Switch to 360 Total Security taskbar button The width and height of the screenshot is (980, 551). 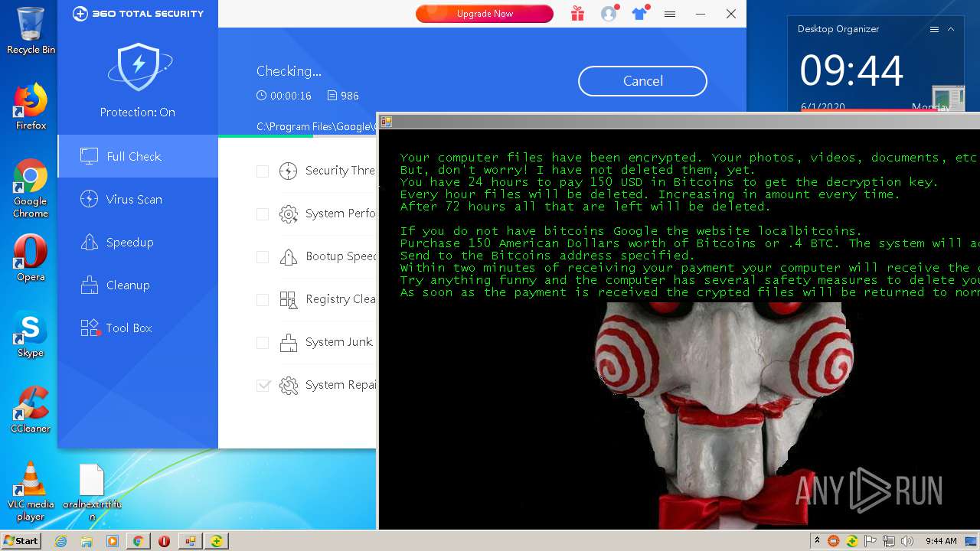click(217, 541)
